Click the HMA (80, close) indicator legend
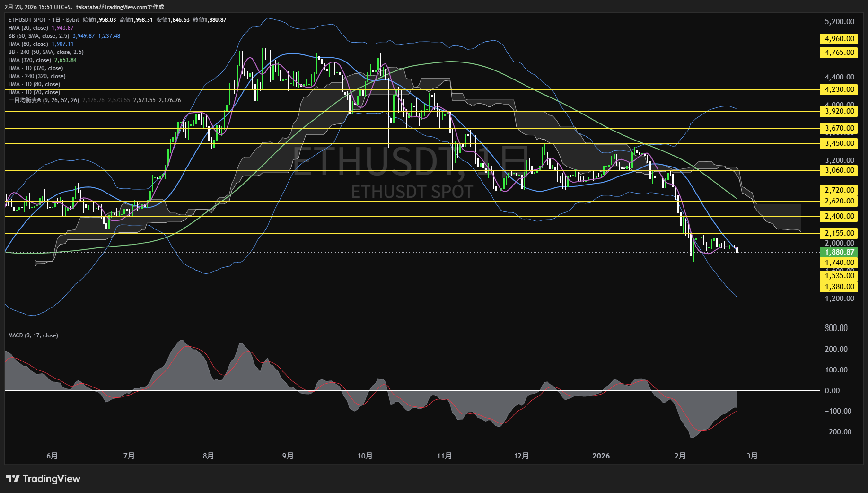868x493 pixels. (x=28, y=44)
